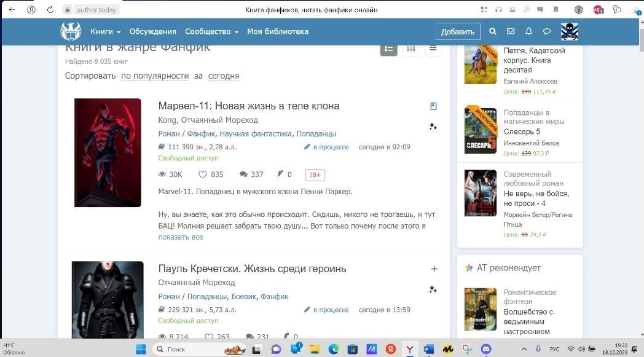Click the Добавить button
This screenshot has height=357, width=644.
(458, 31)
